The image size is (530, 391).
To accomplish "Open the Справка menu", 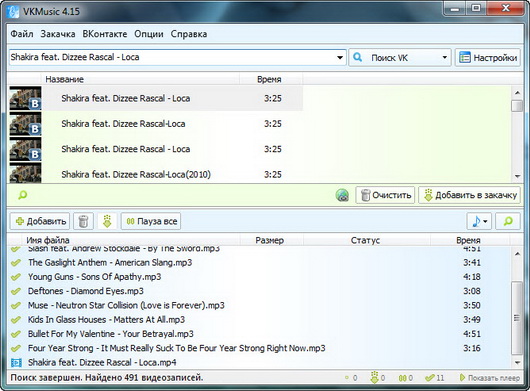I will click(x=189, y=34).
